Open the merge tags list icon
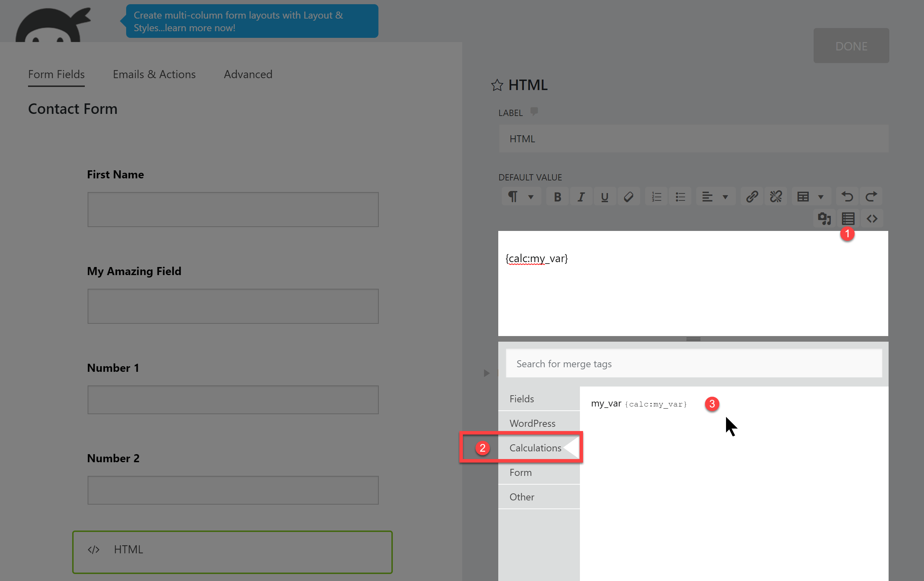This screenshot has width=924, height=581. [848, 219]
